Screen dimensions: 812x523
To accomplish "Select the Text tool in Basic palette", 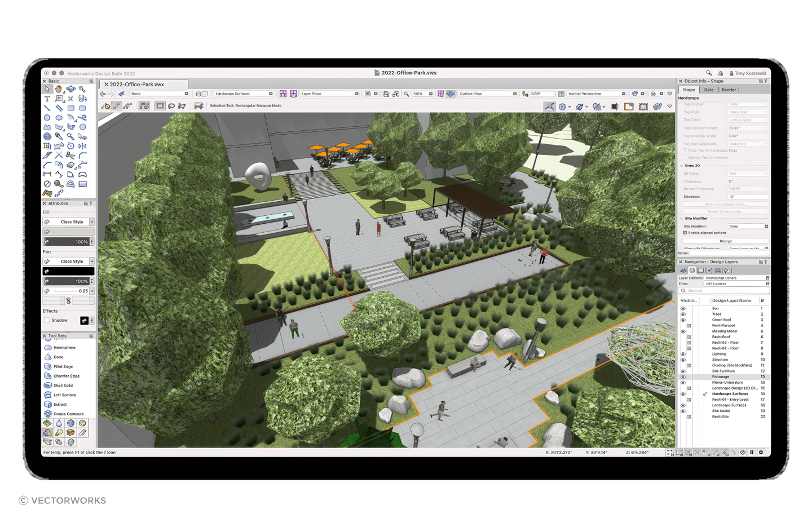I will point(47,99).
